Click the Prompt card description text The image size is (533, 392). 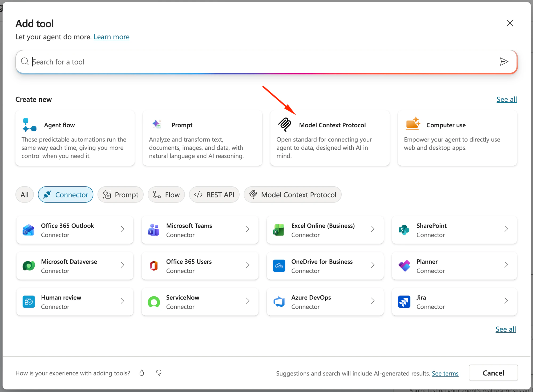196,148
